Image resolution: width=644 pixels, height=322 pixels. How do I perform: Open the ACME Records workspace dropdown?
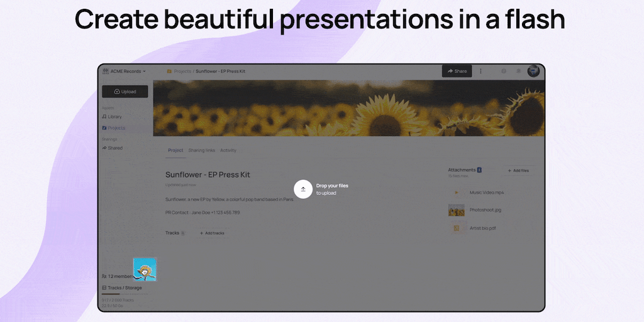(125, 72)
